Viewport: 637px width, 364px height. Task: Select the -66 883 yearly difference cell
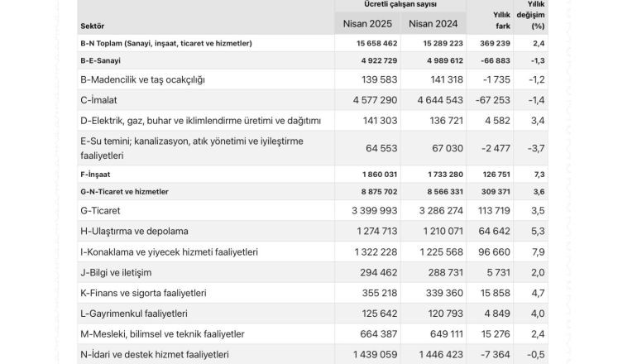[495, 60]
